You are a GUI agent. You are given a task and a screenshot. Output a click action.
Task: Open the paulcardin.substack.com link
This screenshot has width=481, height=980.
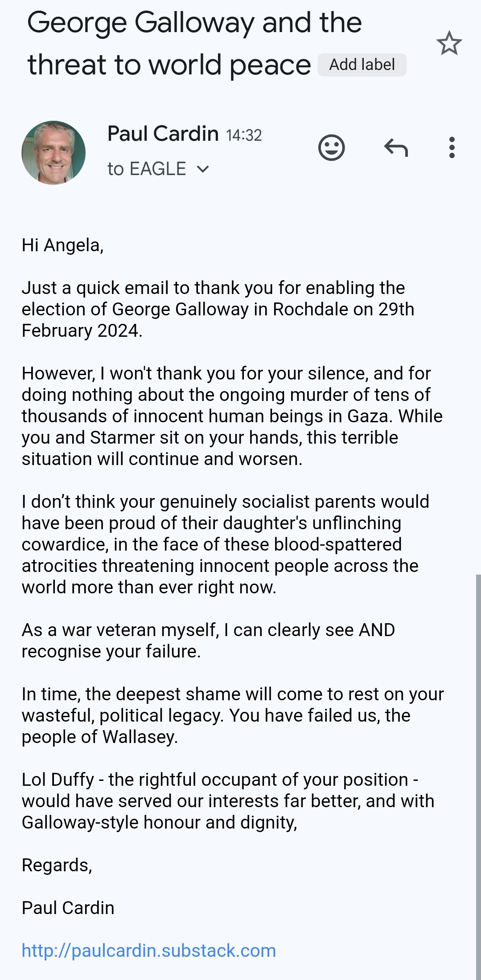(x=148, y=951)
